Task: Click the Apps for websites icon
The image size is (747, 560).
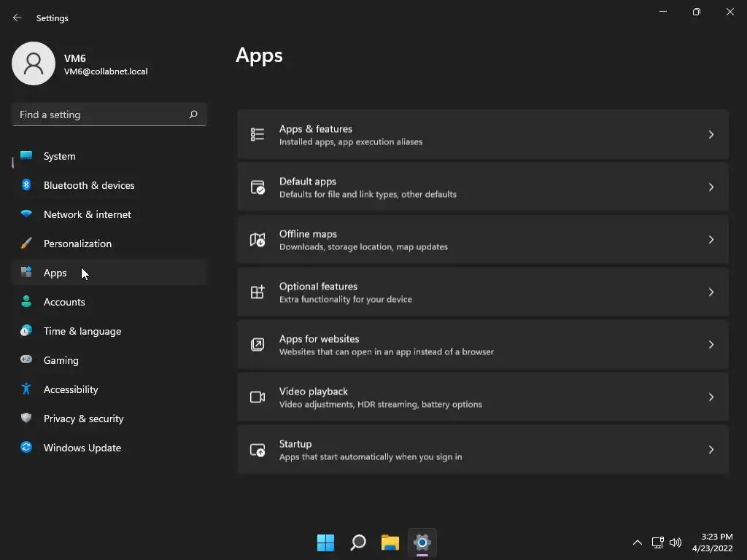Action: [258, 344]
